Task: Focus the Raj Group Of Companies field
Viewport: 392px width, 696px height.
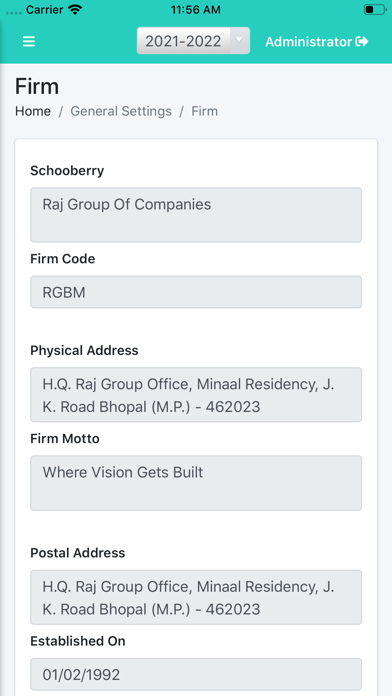Action: point(196,215)
